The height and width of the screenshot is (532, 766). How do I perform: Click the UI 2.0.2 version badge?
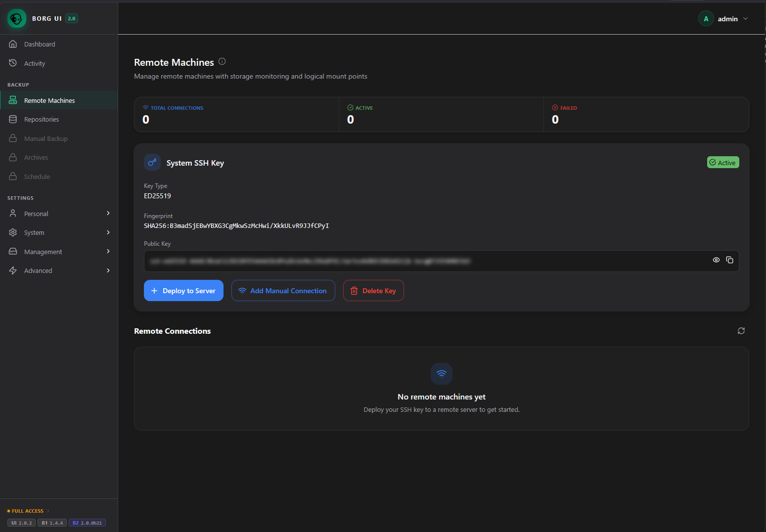(x=21, y=523)
